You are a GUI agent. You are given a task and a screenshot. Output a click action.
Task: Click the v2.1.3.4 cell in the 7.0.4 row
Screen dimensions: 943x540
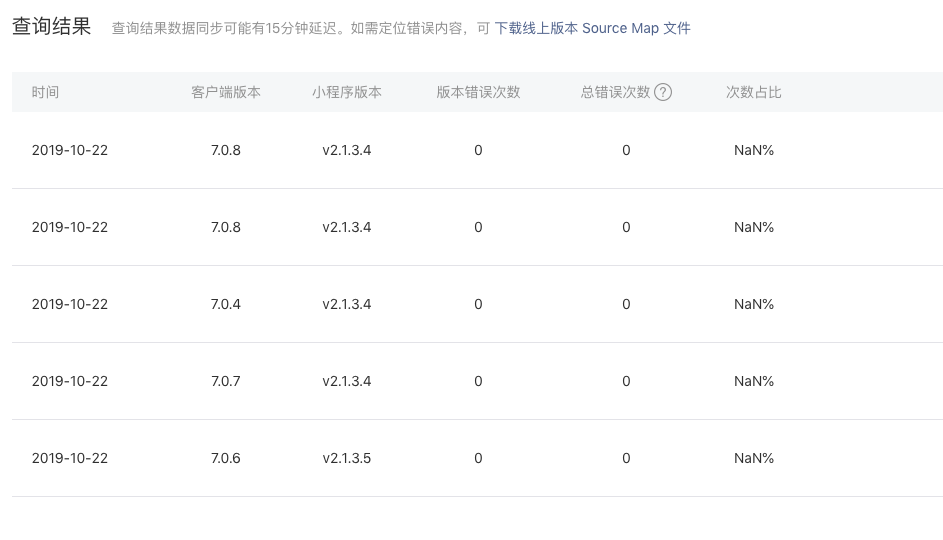tap(346, 304)
